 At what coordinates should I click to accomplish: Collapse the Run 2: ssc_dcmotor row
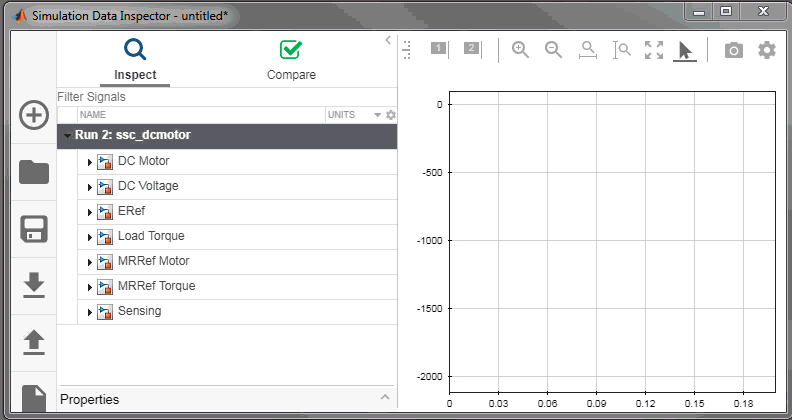coord(67,136)
